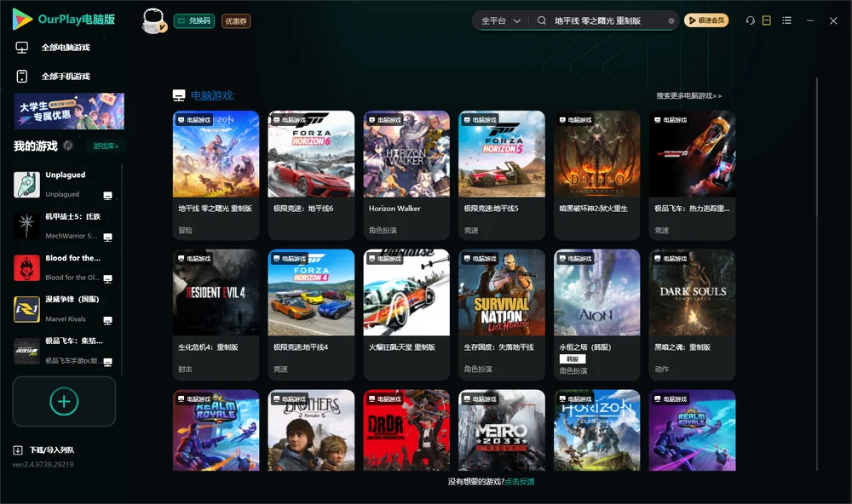This screenshot has width=852, height=504.
Task: Open the customer service headset icon
Action: tap(750, 20)
